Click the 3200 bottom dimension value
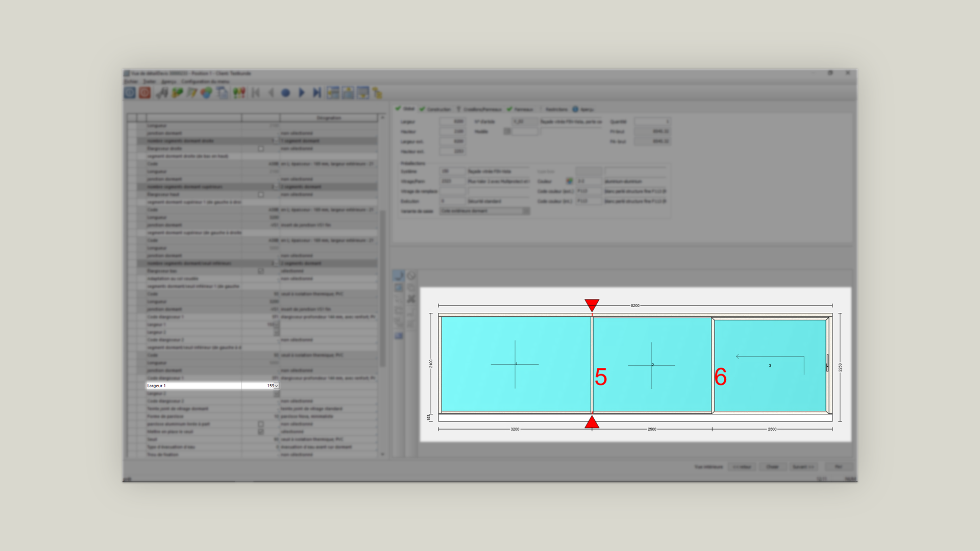This screenshot has width=980, height=551. (x=515, y=429)
